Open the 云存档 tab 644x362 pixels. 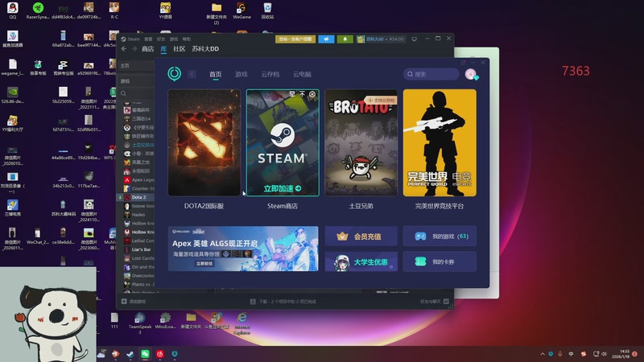point(270,74)
